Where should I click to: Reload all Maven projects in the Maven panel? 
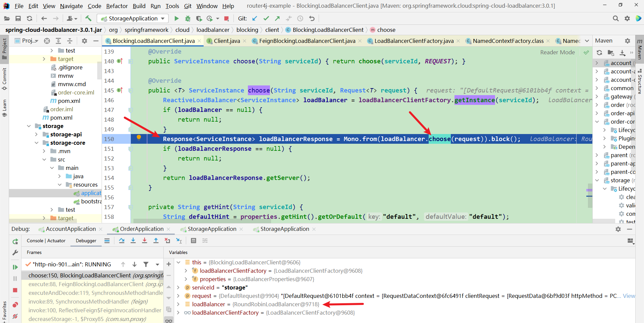click(x=599, y=53)
